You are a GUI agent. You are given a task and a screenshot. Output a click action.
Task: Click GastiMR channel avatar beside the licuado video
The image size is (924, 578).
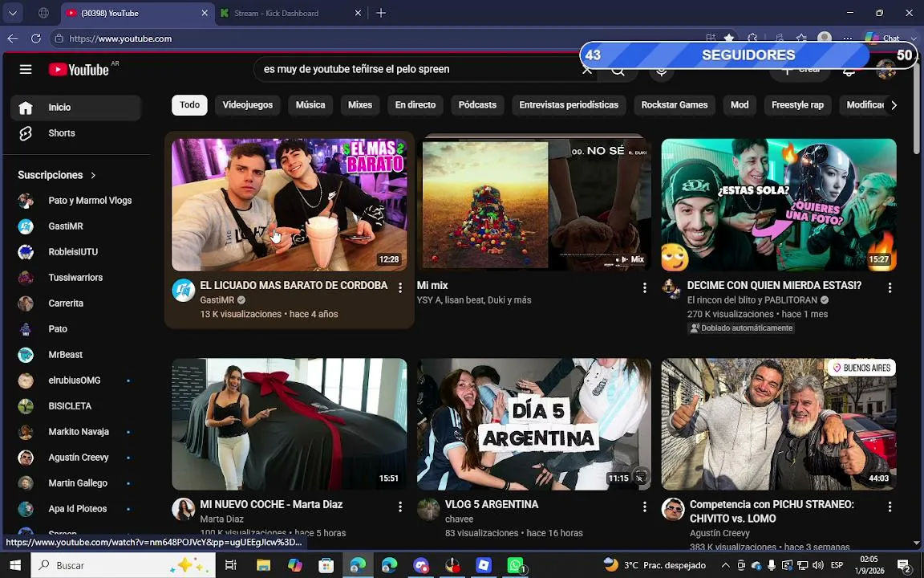coord(183,291)
